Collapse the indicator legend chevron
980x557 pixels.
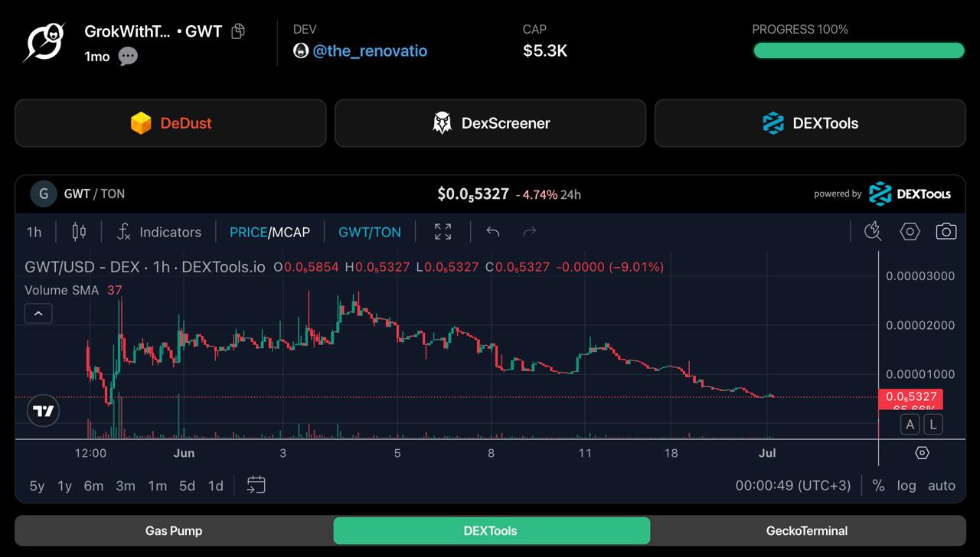38,313
